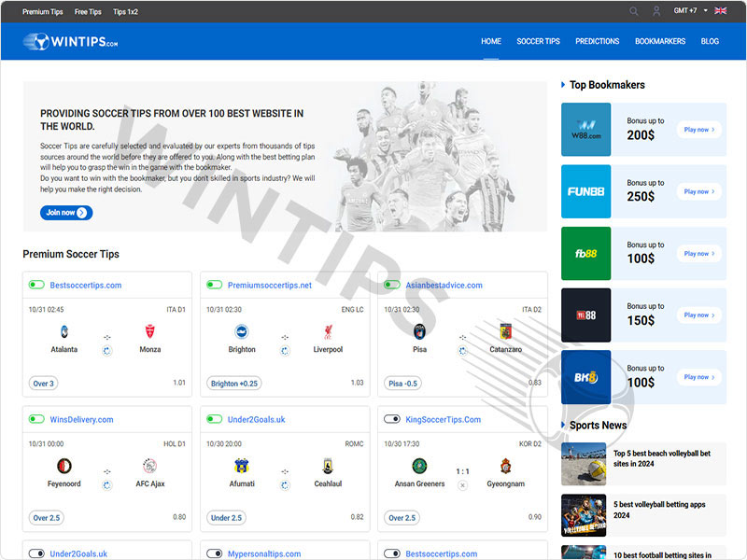Click the fb88 green logo

coord(585,253)
